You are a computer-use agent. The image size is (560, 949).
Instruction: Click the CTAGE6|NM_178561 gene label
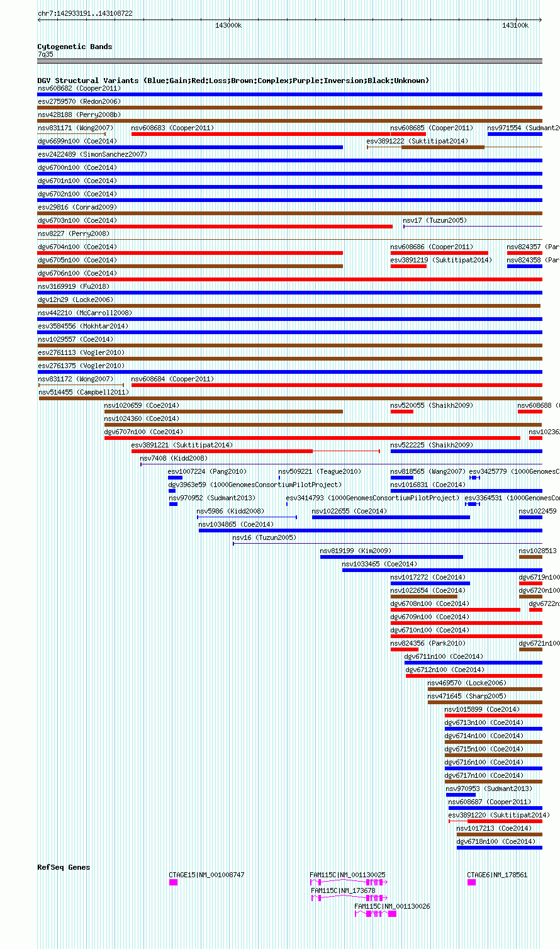pyautogui.click(x=497, y=875)
